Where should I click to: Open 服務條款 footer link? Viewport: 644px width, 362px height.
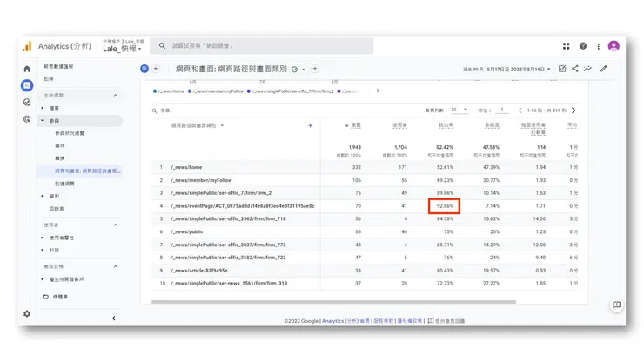(384, 321)
